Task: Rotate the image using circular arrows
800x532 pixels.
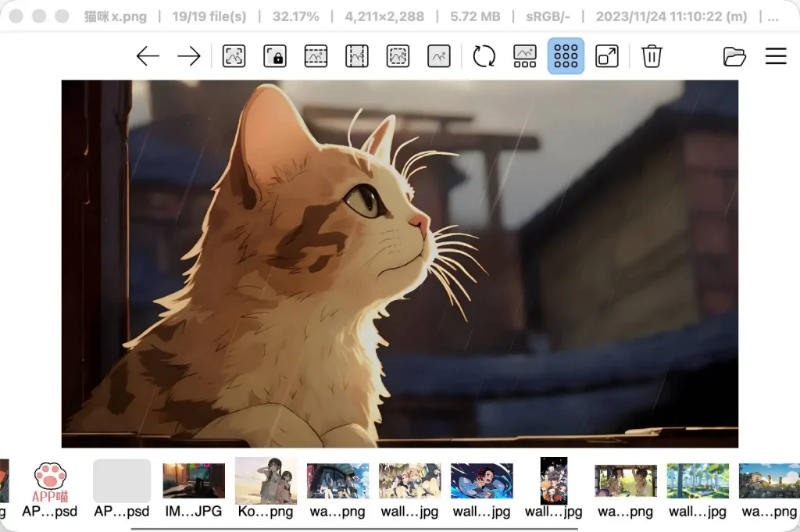Action: coord(484,56)
